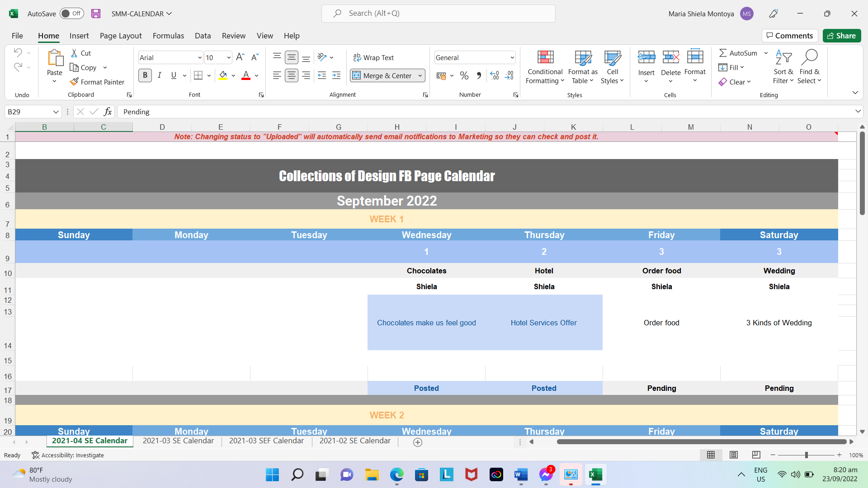Open Word from the taskbar
This screenshot has width=868, height=488.
[x=521, y=474]
